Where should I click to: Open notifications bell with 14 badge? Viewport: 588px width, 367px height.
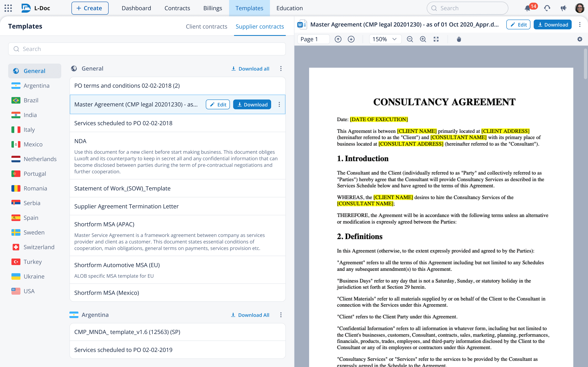[x=527, y=8]
